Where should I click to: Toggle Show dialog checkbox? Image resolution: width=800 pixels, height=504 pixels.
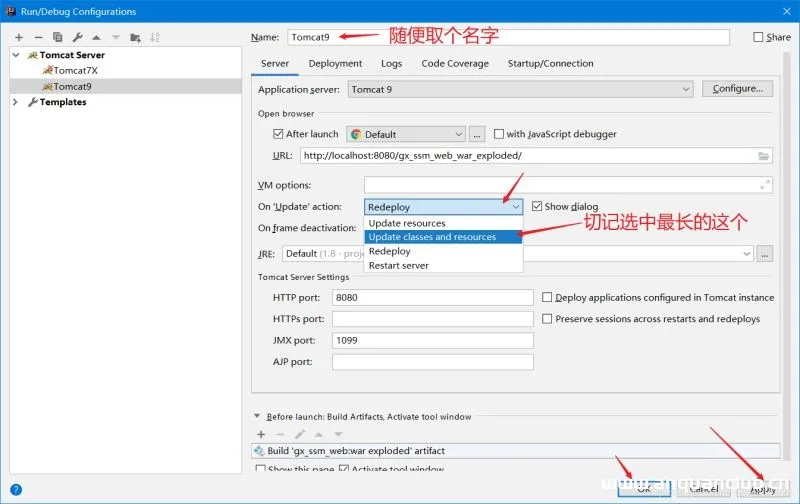click(537, 206)
